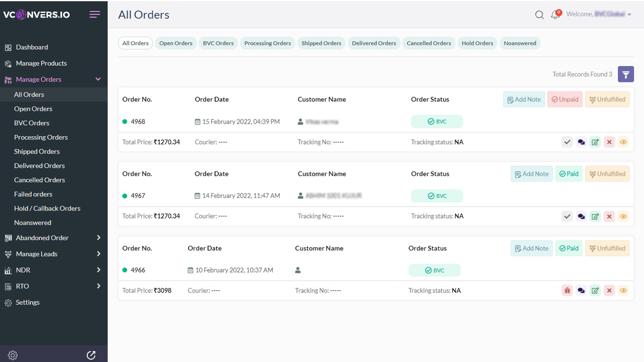Toggle the Unpaid status on order 4968
This screenshot has height=362, width=644.
[x=565, y=99]
